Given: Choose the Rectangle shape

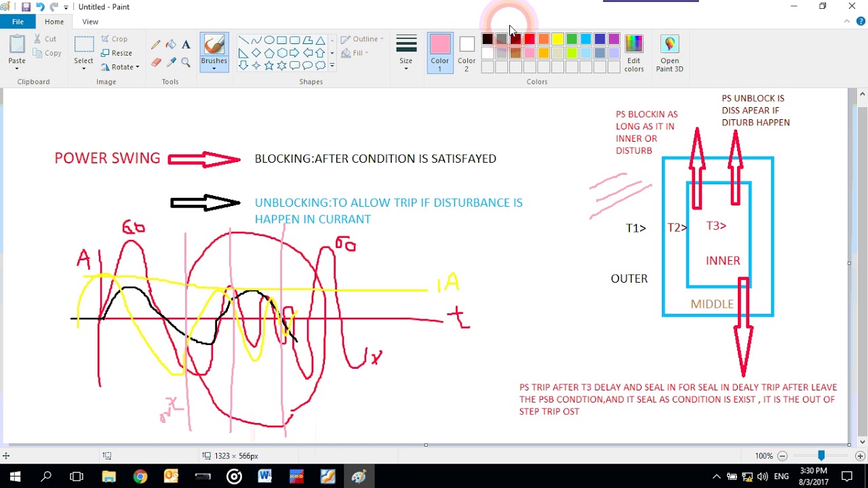Looking at the screenshot, I should click(281, 40).
